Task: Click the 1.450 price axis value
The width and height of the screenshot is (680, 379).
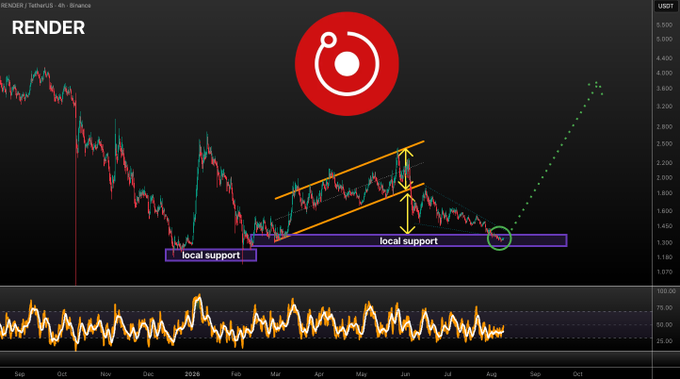Action: (664, 226)
